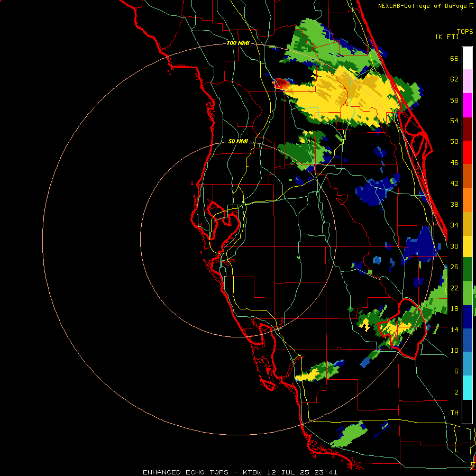Click the "[K FT]" units label
The width and height of the screenshot is (476, 476).
447,37
